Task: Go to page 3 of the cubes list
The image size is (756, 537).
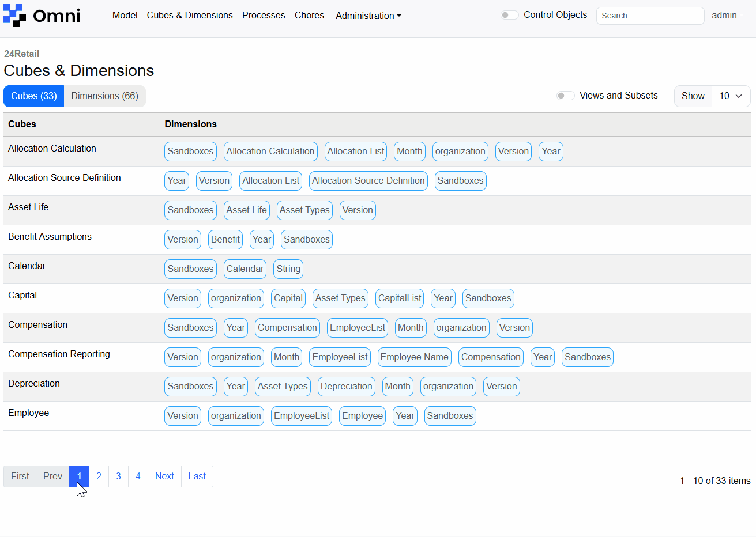Action: point(118,476)
